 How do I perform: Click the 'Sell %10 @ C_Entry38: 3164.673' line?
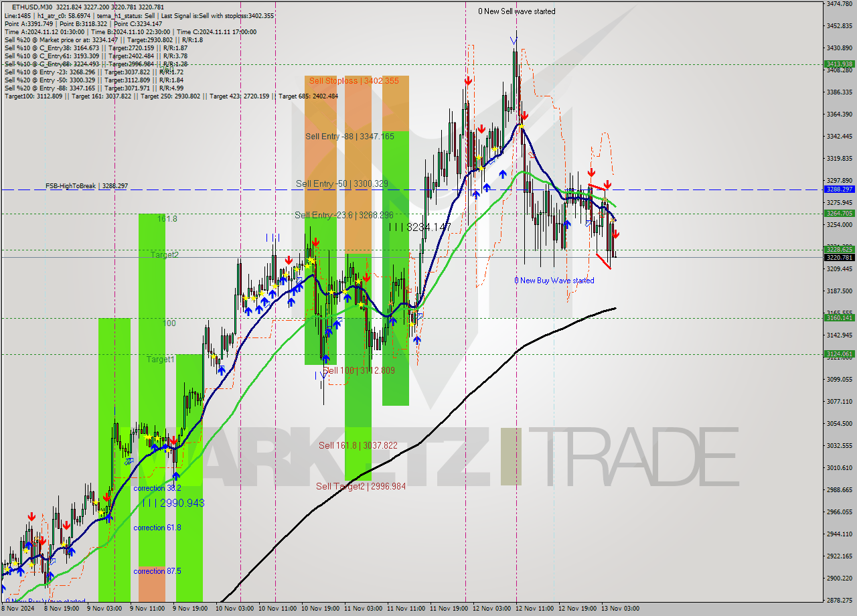[96, 48]
